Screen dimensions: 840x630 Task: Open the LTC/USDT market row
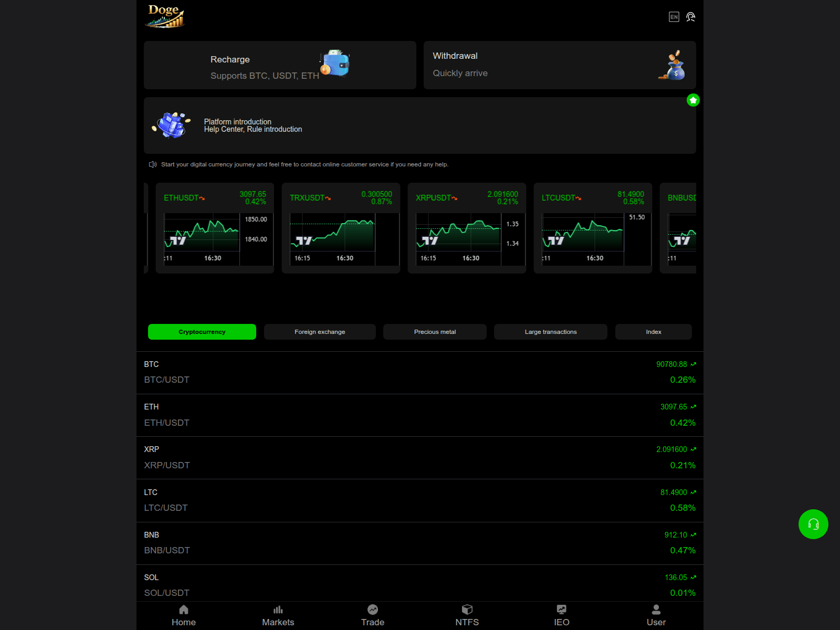[x=420, y=500]
